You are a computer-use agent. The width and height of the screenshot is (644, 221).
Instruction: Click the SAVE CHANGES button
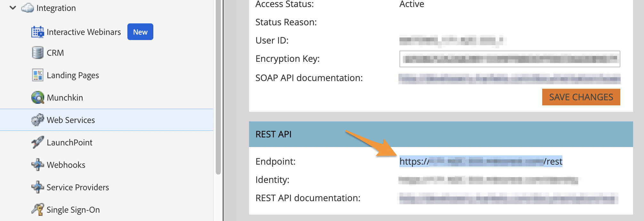[581, 97]
